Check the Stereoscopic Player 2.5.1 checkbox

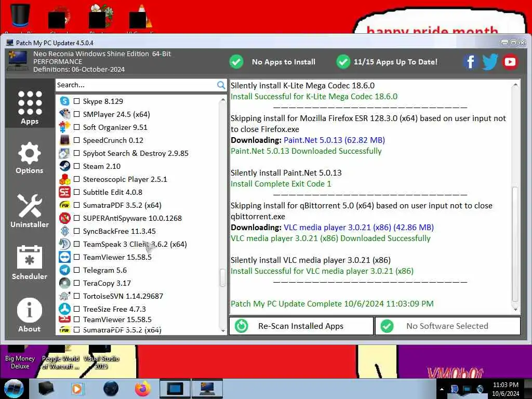[x=77, y=179]
